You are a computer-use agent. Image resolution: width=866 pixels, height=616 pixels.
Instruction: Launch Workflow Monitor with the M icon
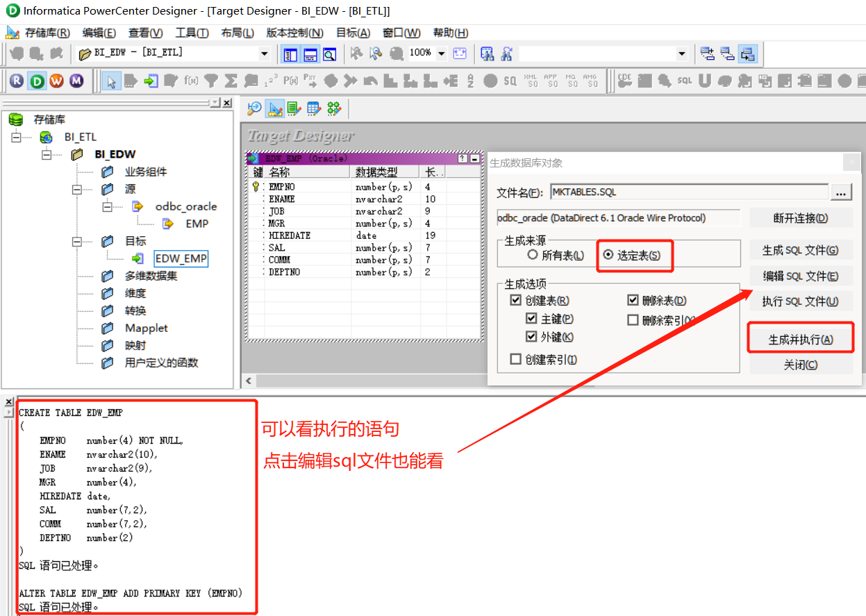(x=76, y=81)
